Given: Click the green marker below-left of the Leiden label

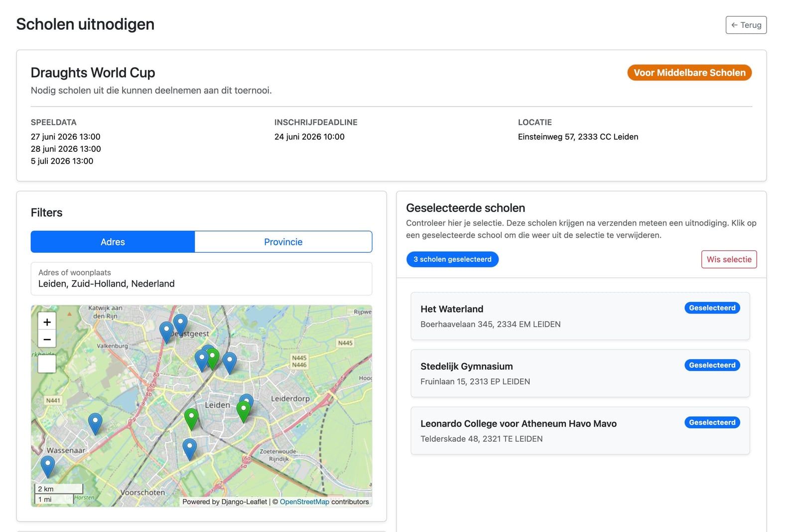Looking at the screenshot, I should point(191,419).
